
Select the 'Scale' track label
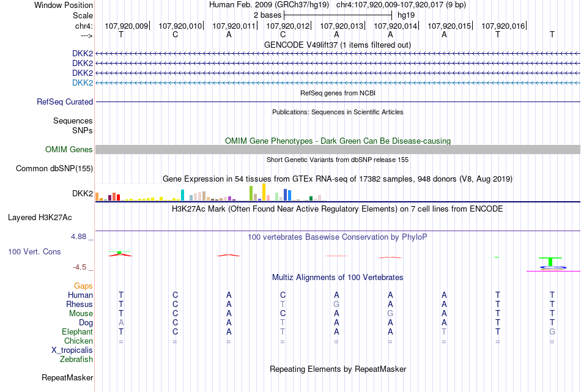coord(83,15)
